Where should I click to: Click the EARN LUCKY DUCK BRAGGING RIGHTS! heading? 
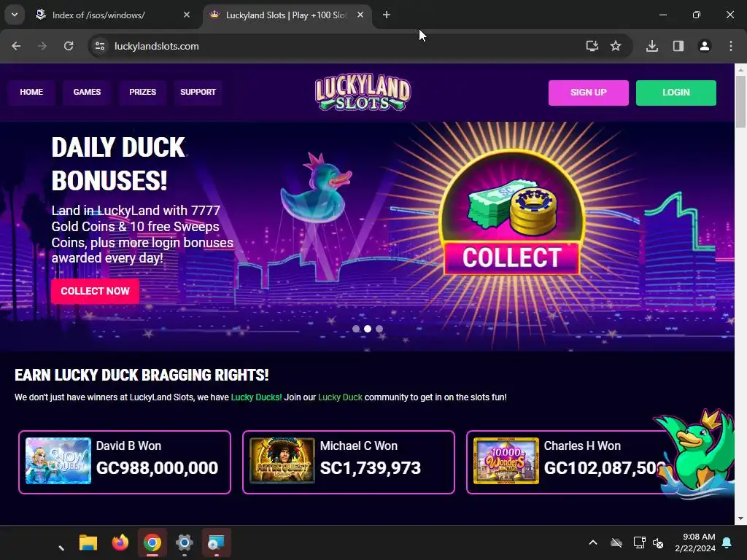click(x=142, y=376)
